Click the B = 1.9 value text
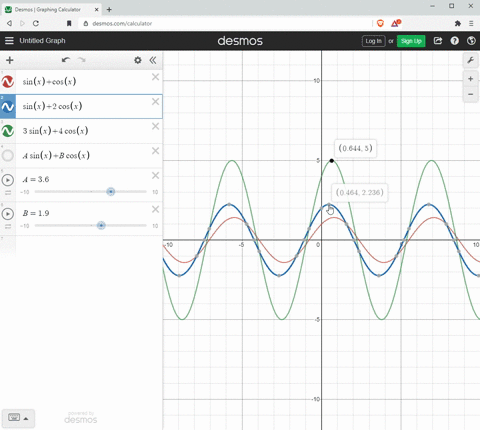This screenshot has width=480, height=430. click(36, 213)
